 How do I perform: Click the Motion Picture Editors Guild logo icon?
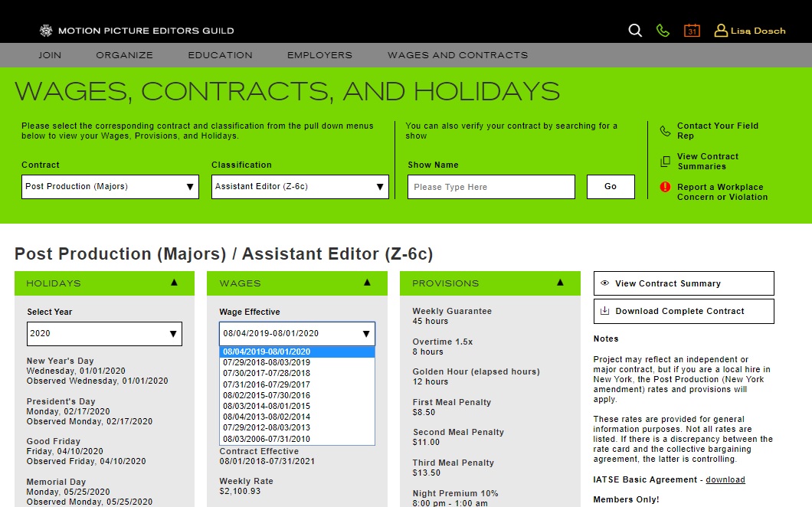click(46, 31)
